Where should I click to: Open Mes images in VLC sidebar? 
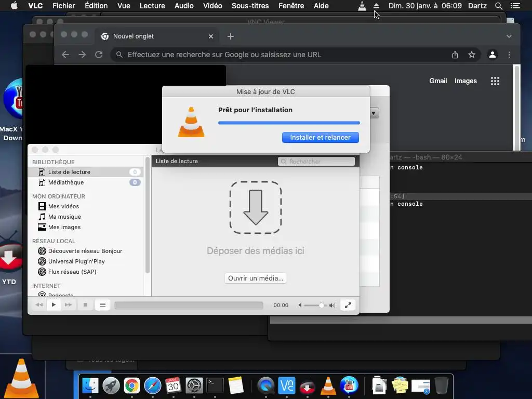click(x=64, y=228)
